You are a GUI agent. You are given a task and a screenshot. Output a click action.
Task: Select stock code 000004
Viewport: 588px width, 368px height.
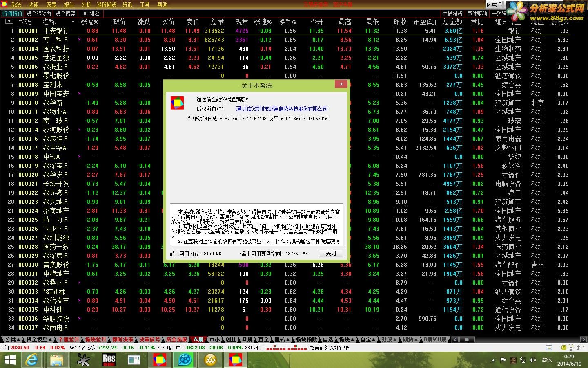point(28,49)
